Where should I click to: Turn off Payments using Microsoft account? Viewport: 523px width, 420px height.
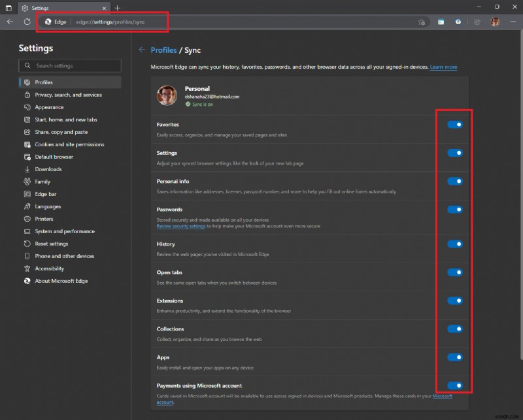coord(454,385)
